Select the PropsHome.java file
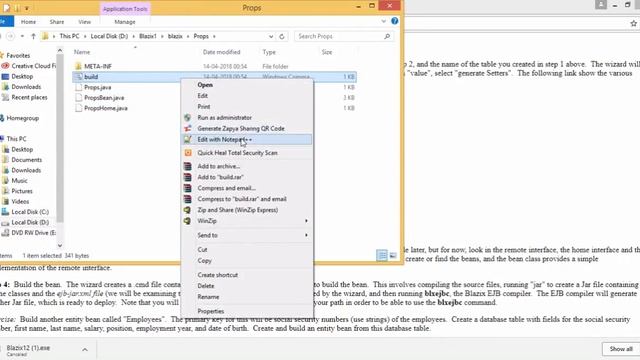This screenshot has height=360, width=640. [106, 108]
